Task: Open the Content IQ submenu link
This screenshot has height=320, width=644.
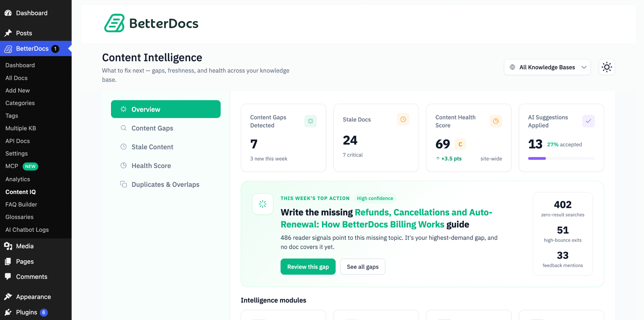Action: [20, 192]
